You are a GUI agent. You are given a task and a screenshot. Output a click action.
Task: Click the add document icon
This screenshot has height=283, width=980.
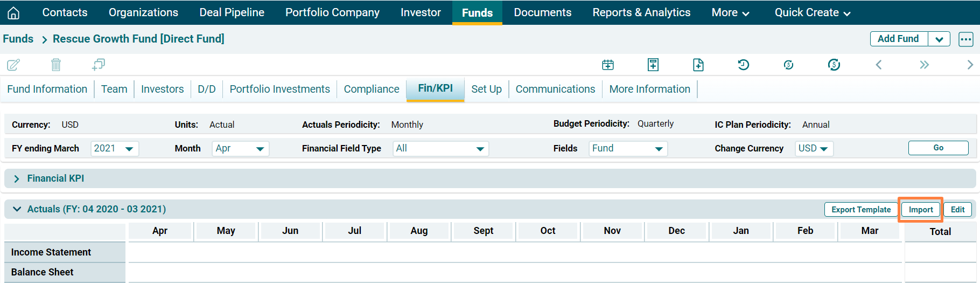pos(698,65)
